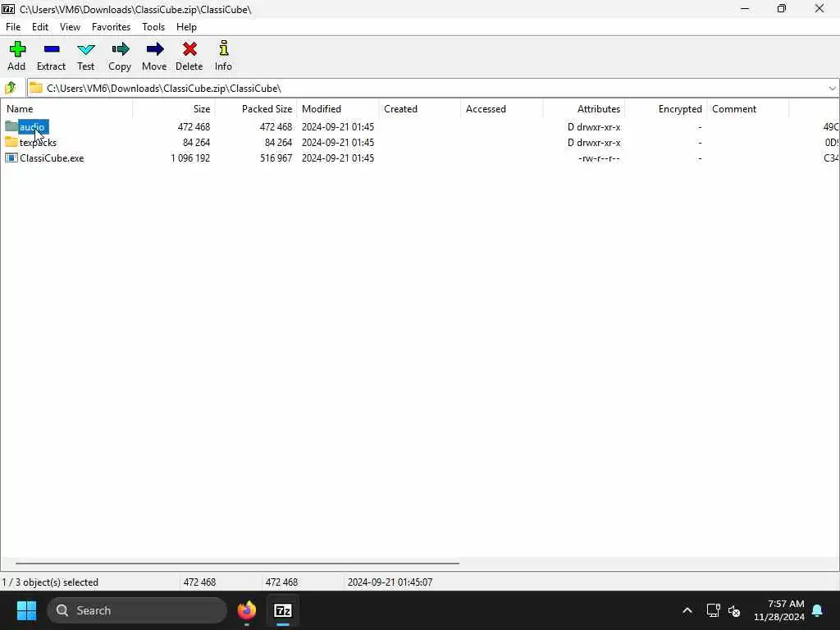Click the audio folder icon
Screen dimensions: 840x630
click(11, 126)
